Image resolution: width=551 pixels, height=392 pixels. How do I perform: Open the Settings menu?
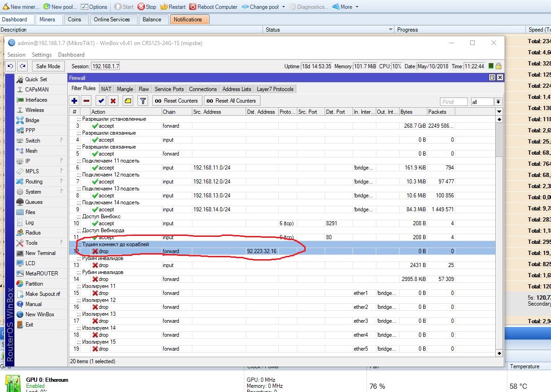pyautogui.click(x=41, y=55)
